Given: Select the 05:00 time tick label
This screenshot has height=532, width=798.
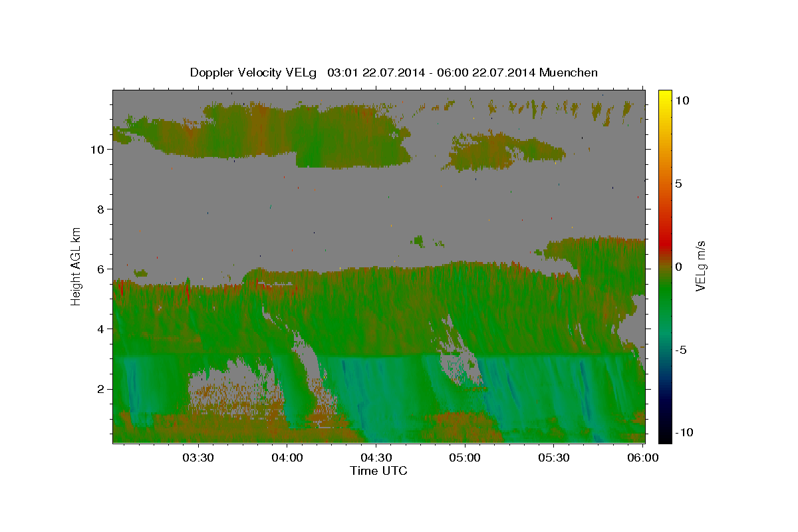Looking at the screenshot, I should point(464,458).
